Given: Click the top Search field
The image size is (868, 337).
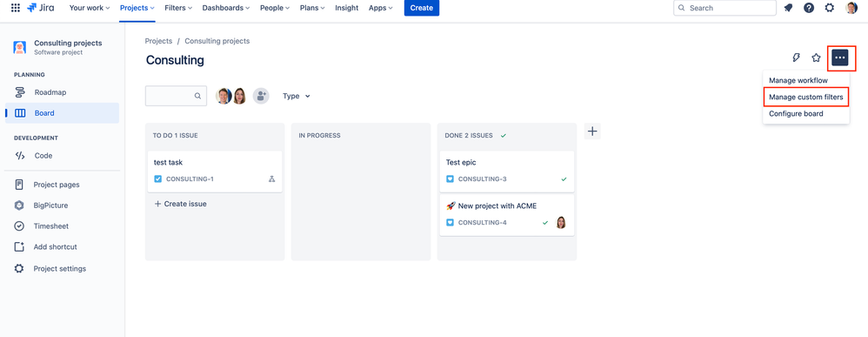Looking at the screenshot, I should click(724, 8).
